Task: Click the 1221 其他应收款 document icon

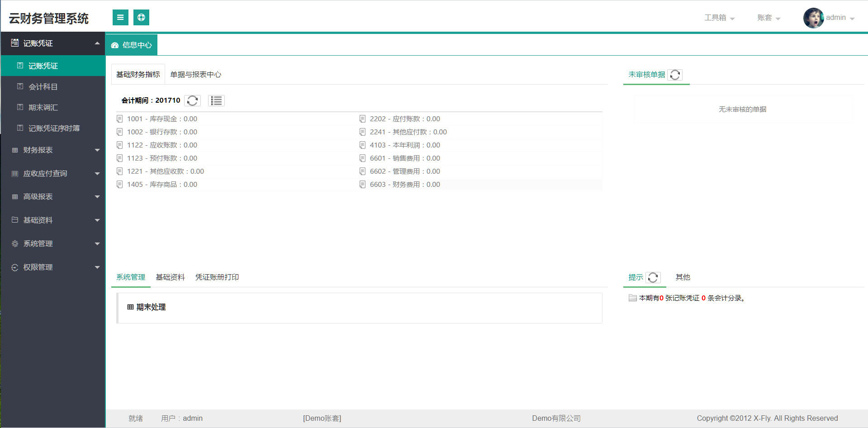Action: tap(120, 171)
